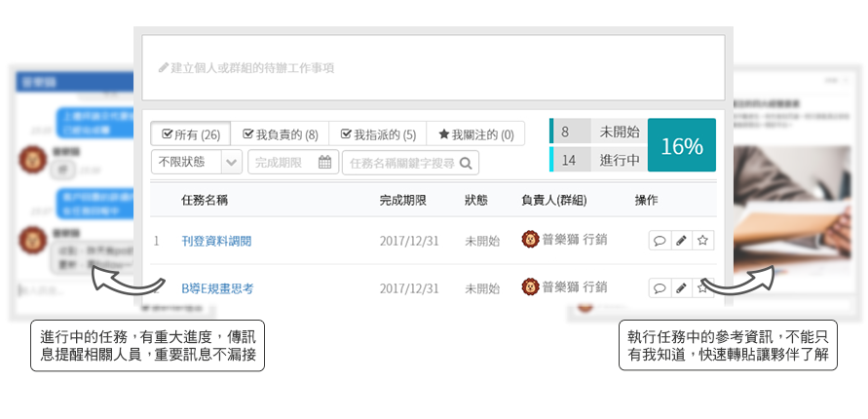Edit the B導E規畫思考 task with pencil icon
This screenshot has height=419, width=868.
point(682,288)
